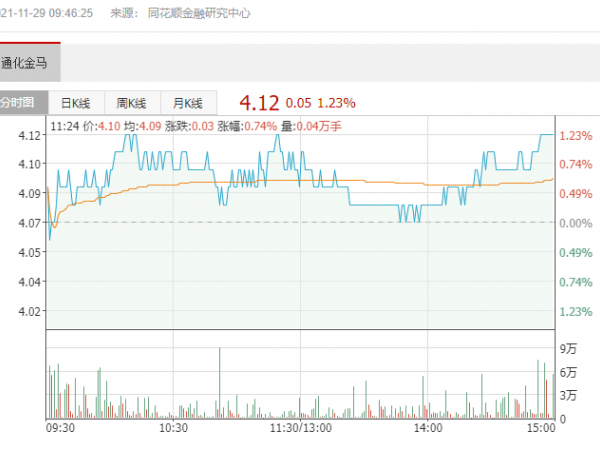Click the 0.00% baseline label on right axis
This screenshot has height=450, width=600.
576,223
